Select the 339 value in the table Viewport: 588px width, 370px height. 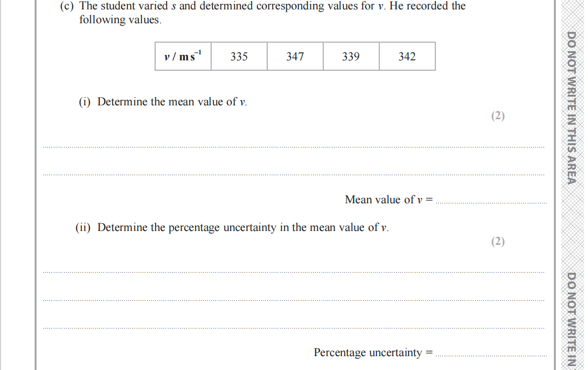coord(351,56)
